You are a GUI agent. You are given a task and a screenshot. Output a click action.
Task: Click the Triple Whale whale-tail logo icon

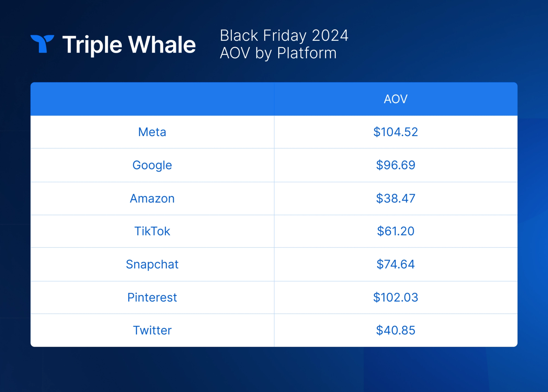pos(42,44)
